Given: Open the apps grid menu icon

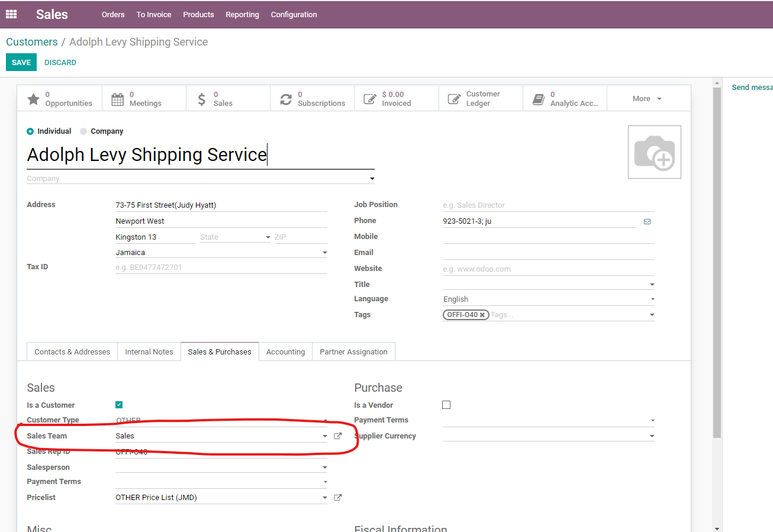Looking at the screenshot, I should point(11,14).
